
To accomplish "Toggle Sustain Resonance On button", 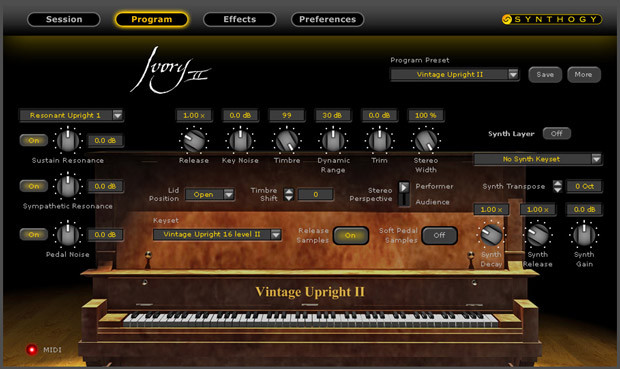I will [x=34, y=140].
